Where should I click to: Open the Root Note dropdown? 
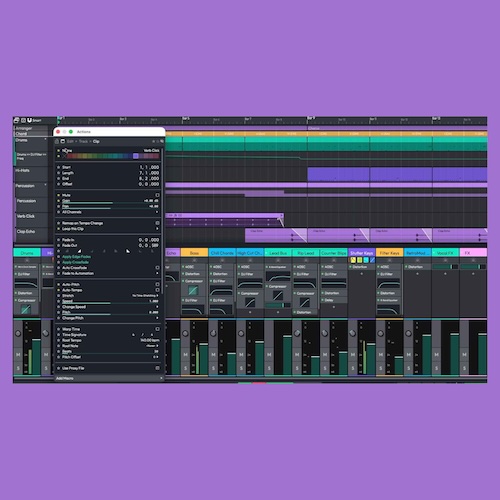(152, 346)
